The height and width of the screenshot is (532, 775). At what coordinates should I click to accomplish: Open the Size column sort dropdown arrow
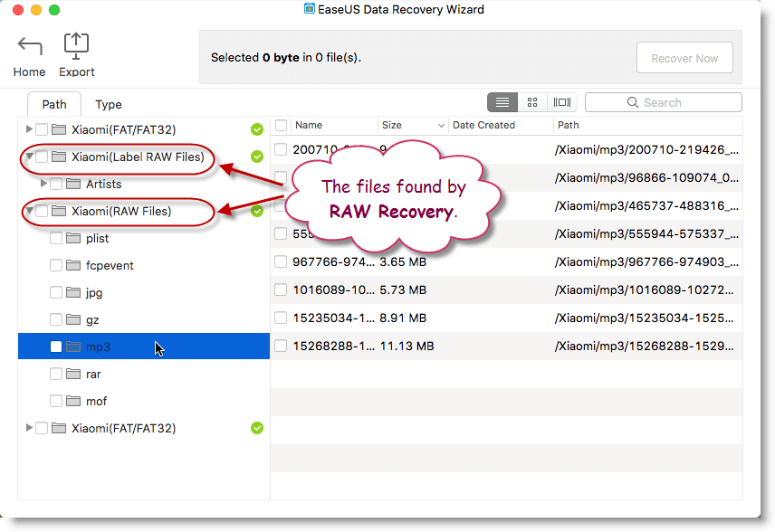pos(441,126)
